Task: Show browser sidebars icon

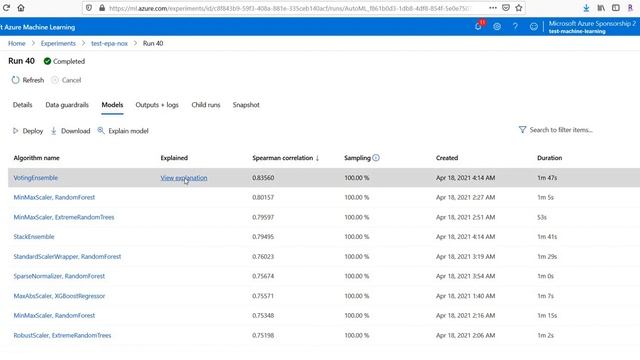Action: point(616,8)
